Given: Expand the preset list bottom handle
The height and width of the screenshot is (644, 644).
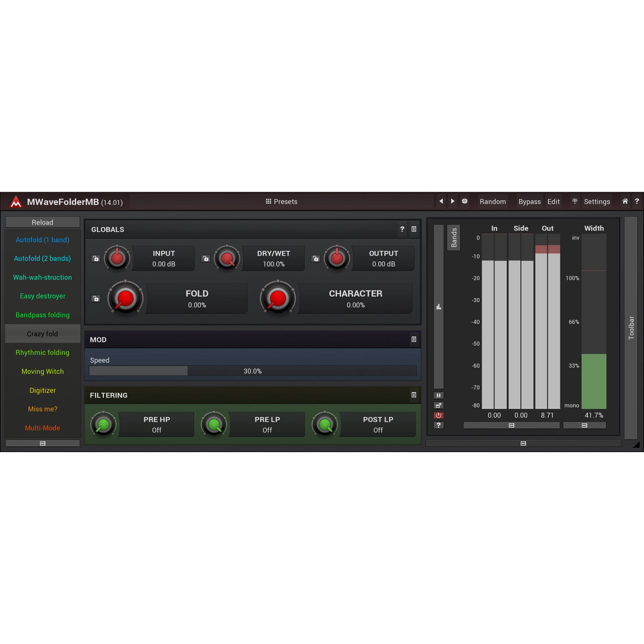Looking at the screenshot, I should 42,443.
